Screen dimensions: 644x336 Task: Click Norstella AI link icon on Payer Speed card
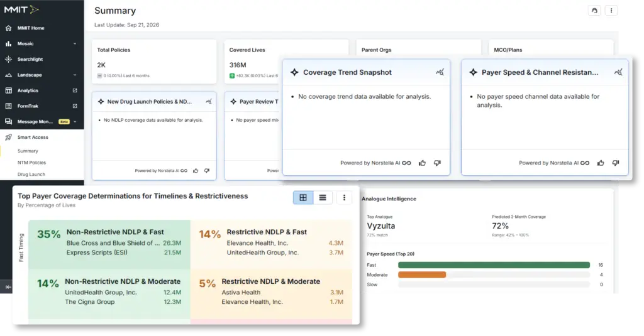[x=585, y=163]
